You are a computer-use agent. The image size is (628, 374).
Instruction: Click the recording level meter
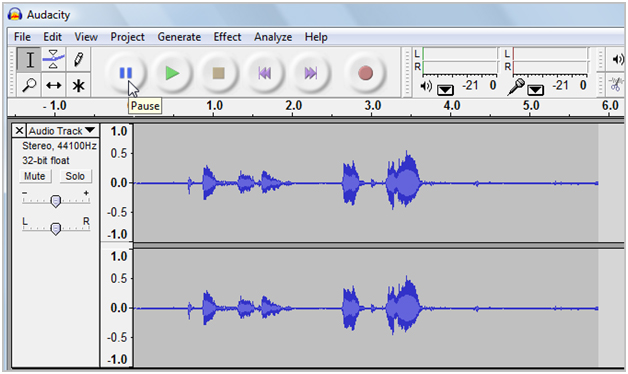point(550,60)
